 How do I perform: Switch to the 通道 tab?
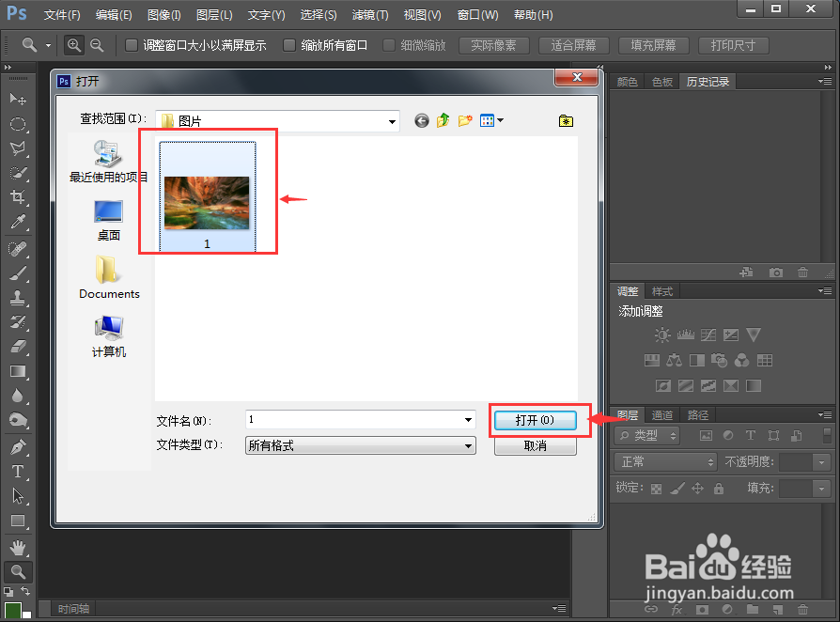pos(662,415)
